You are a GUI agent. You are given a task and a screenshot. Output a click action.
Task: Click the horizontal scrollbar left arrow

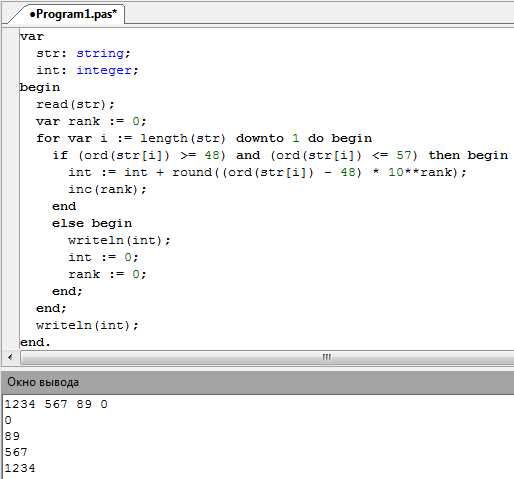(10, 357)
